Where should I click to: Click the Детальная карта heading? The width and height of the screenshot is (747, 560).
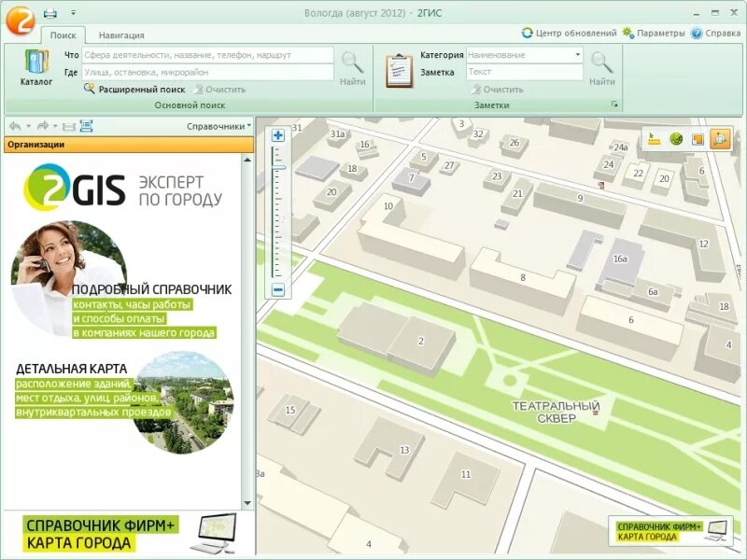(72, 369)
